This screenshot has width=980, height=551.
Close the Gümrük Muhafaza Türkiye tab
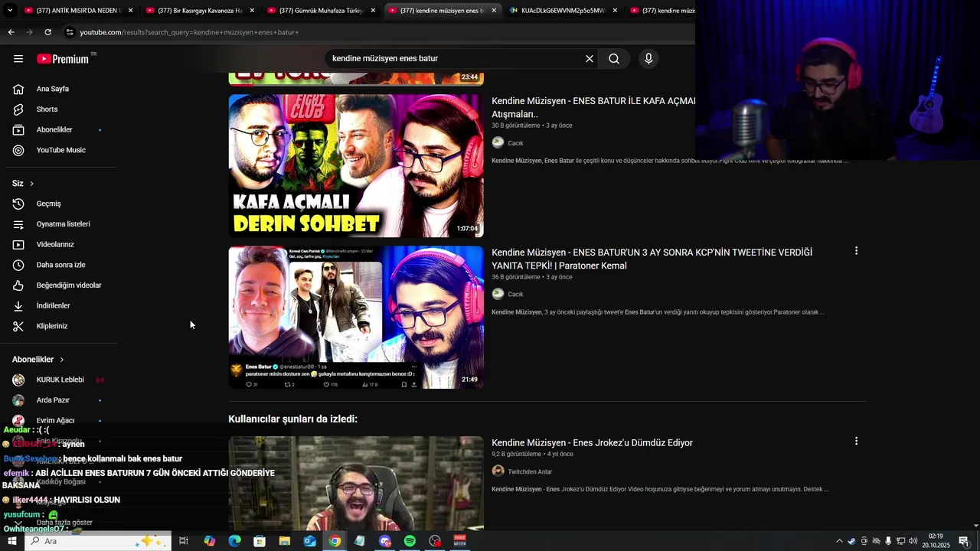coord(373,11)
